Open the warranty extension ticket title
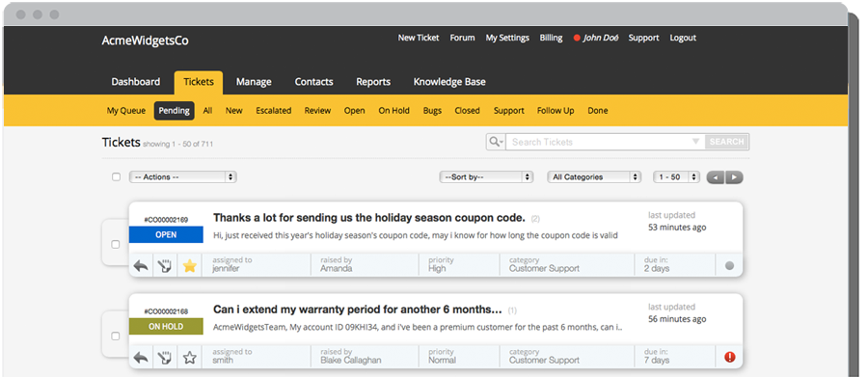Image resolution: width=868 pixels, height=377 pixels. pyautogui.click(x=358, y=310)
